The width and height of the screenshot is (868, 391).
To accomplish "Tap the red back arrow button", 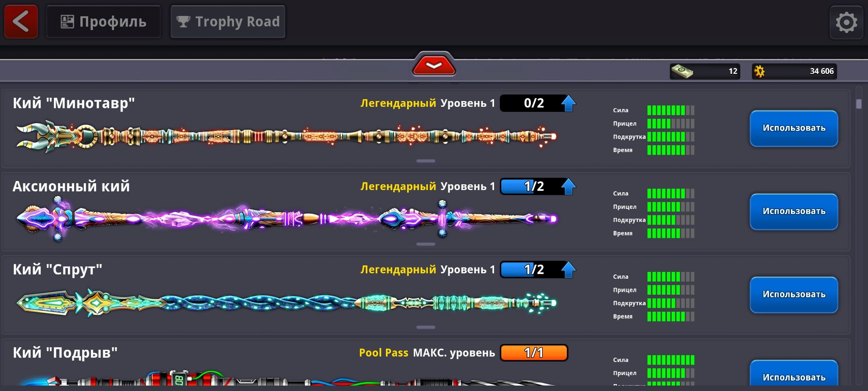I will click(x=21, y=22).
